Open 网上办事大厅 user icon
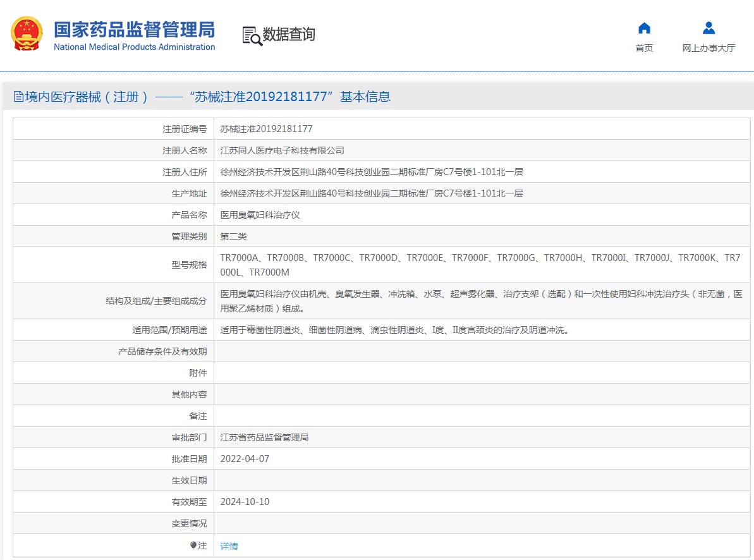Screen dimensions: 754x560 coord(708,28)
